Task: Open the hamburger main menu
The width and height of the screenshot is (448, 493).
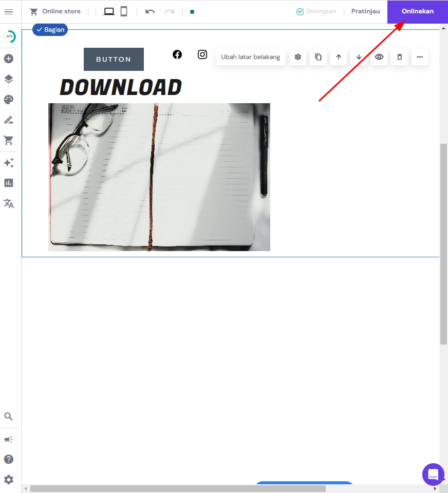Action: [x=9, y=11]
